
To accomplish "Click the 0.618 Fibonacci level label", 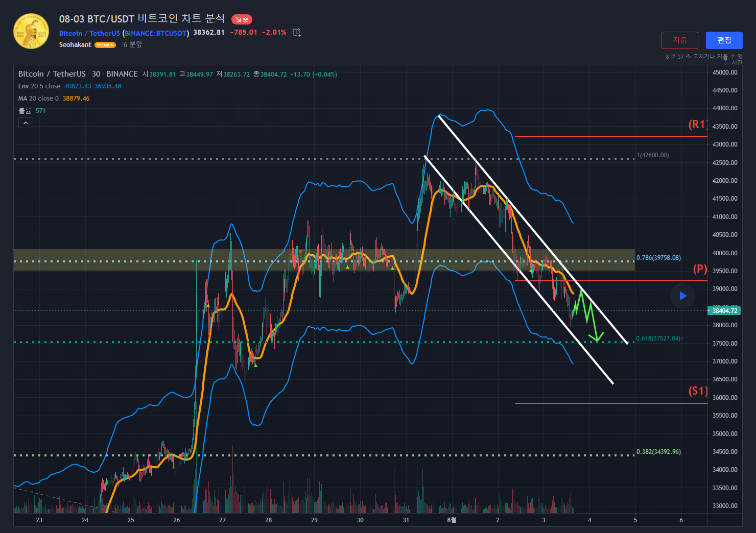I will click(658, 338).
